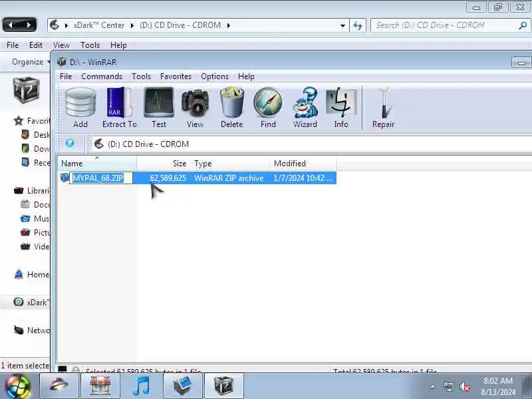Open WinRAR Commands menu
This screenshot has height=399, width=532.
tap(102, 76)
